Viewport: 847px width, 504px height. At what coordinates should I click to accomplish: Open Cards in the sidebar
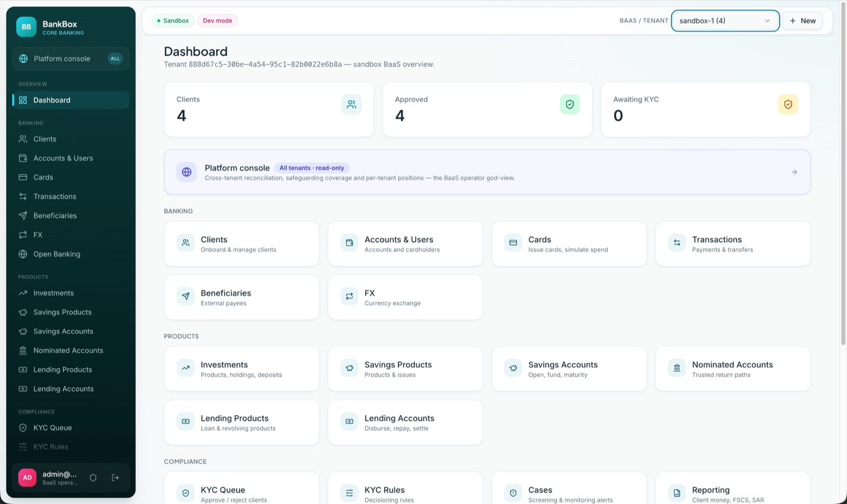(x=70, y=177)
